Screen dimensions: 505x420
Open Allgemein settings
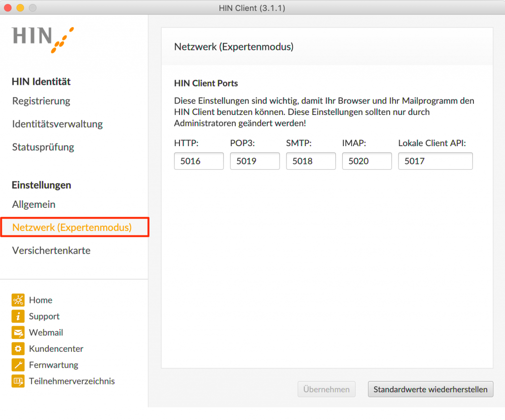(34, 204)
